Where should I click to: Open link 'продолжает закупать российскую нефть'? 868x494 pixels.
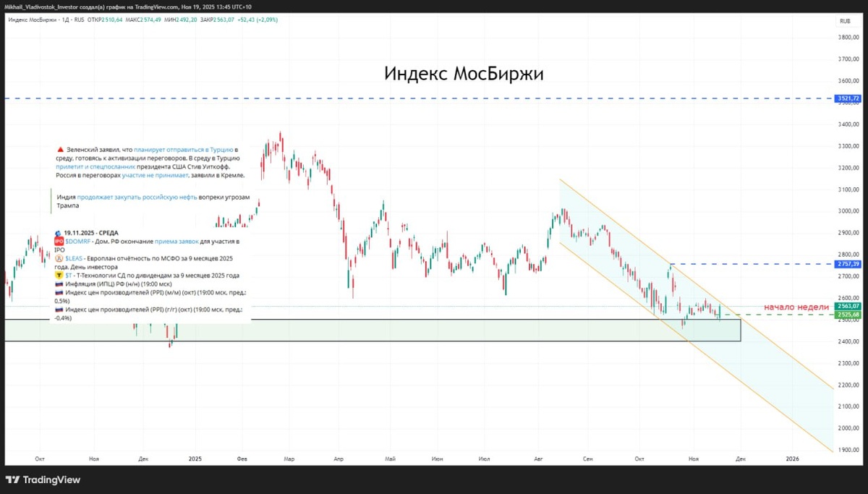(x=137, y=197)
